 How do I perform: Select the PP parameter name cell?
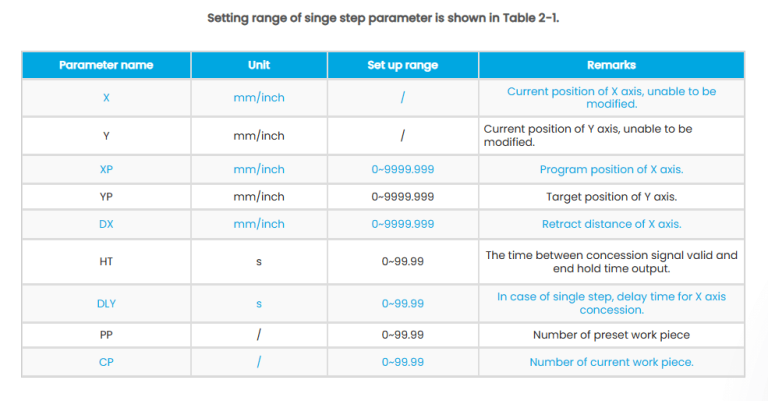coord(106,334)
